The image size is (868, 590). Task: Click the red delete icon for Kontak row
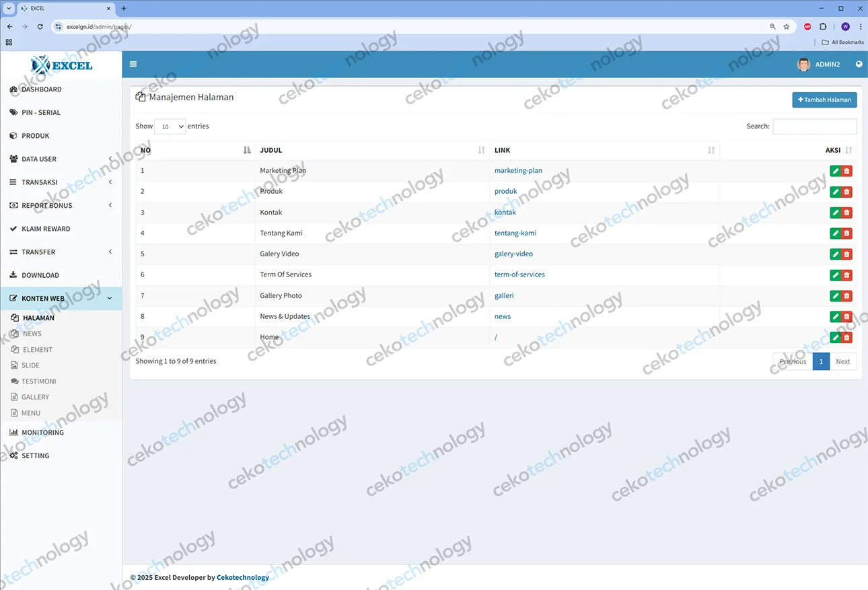click(846, 213)
